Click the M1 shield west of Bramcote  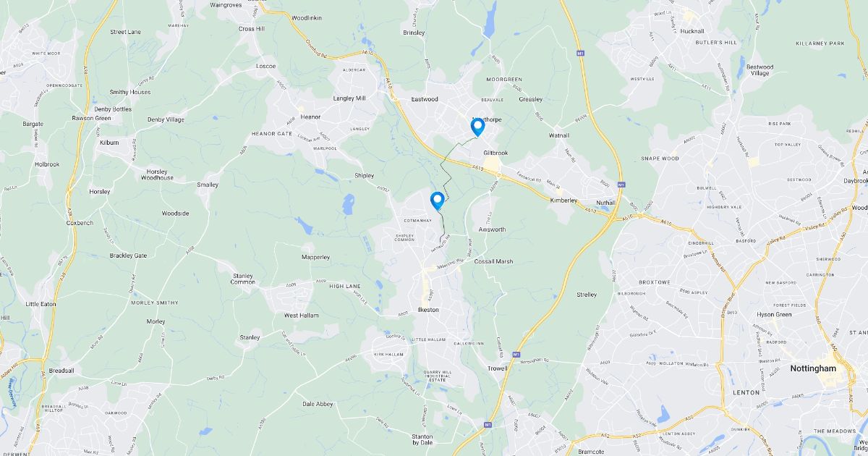click(x=488, y=424)
